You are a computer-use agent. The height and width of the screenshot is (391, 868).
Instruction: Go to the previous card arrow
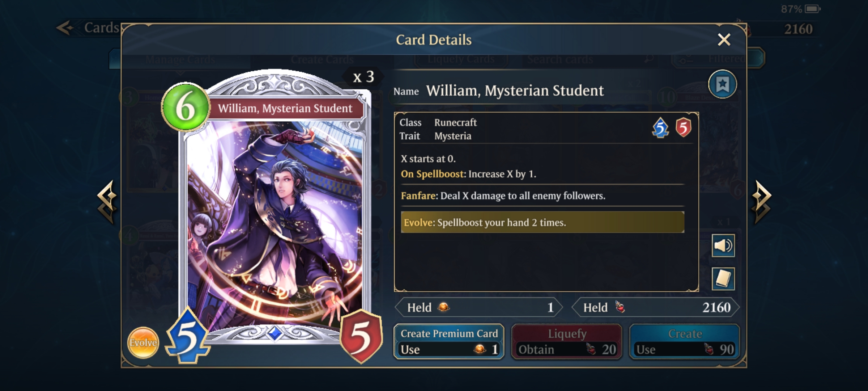coord(107,202)
